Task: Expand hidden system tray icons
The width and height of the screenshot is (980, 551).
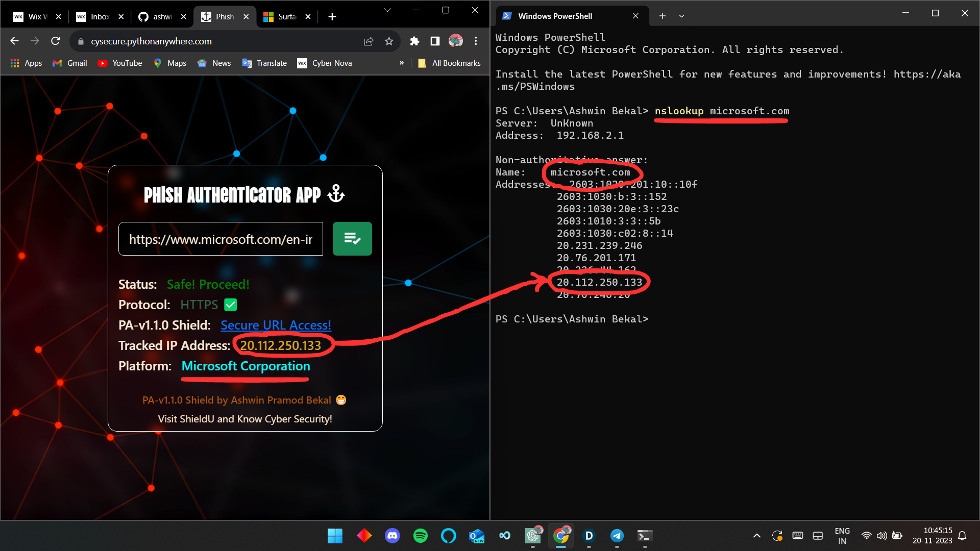Action: tap(757, 536)
